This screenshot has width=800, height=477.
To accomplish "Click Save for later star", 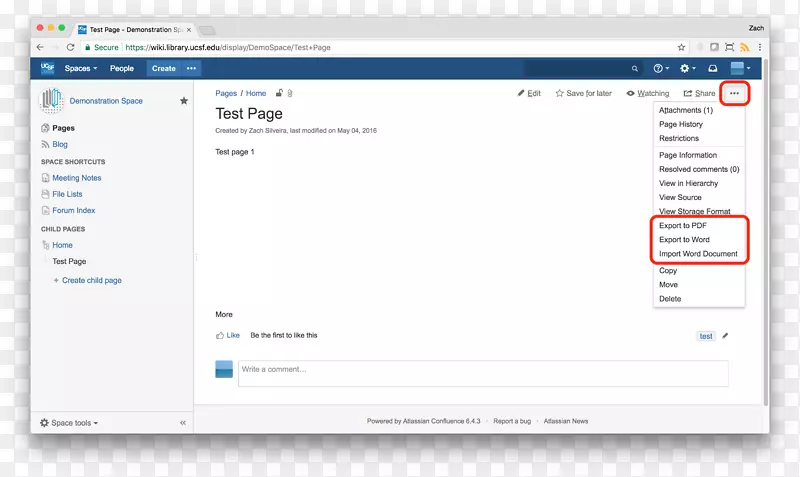I will pyautogui.click(x=583, y=93).
